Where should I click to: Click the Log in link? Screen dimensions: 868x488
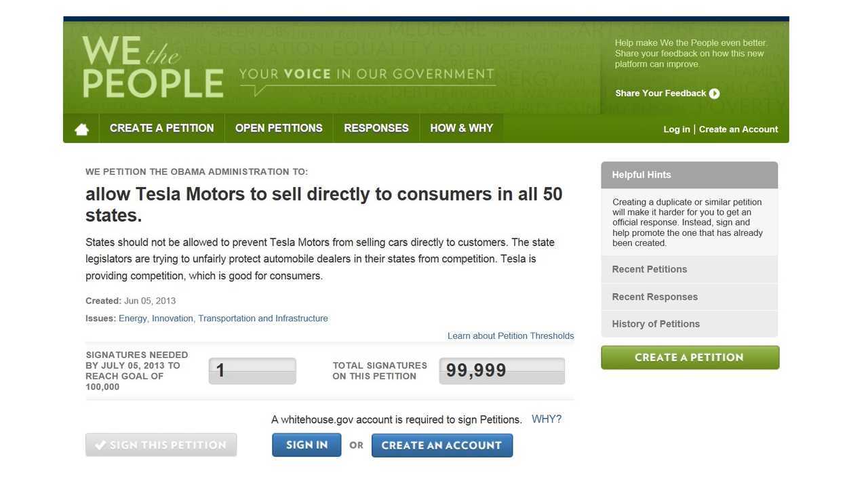(677, 129)
